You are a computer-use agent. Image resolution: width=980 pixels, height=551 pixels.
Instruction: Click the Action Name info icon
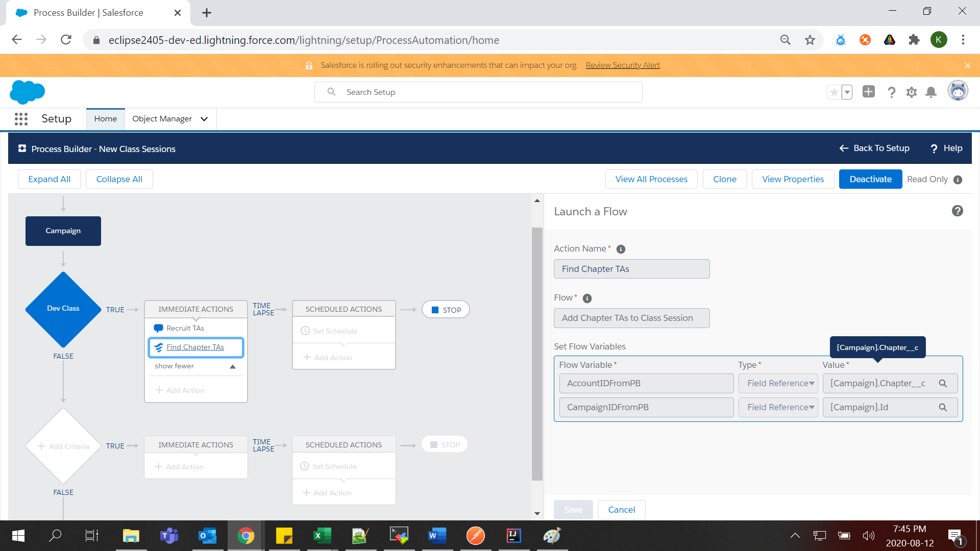(x=621, y=249)
